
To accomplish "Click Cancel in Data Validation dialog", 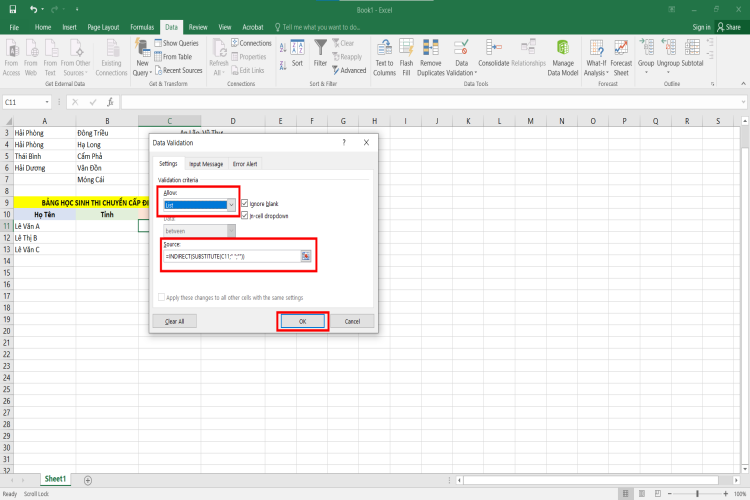I will coord(353,322).
